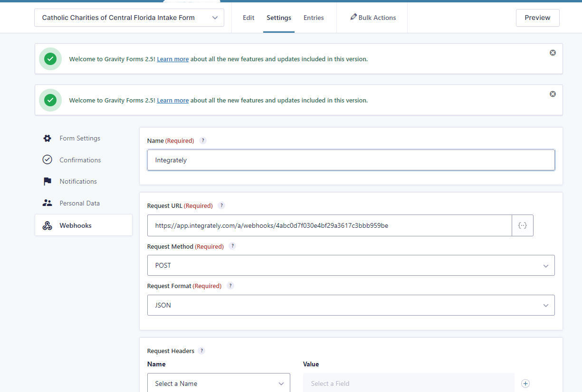
Task: Click Learn more link in first notice
Action: [x=173, y=59]
